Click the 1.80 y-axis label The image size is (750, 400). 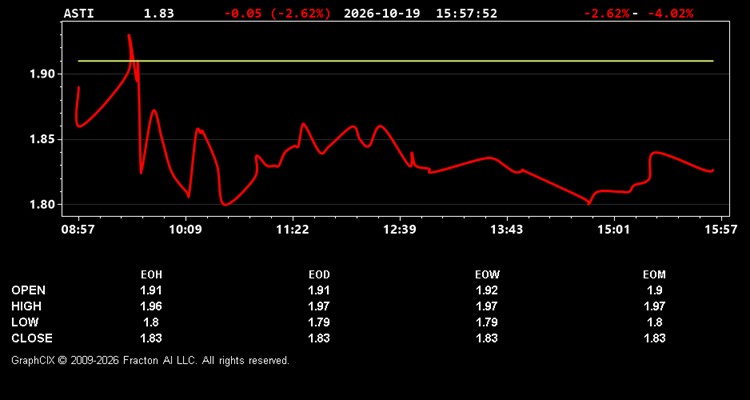click(43, 205)
